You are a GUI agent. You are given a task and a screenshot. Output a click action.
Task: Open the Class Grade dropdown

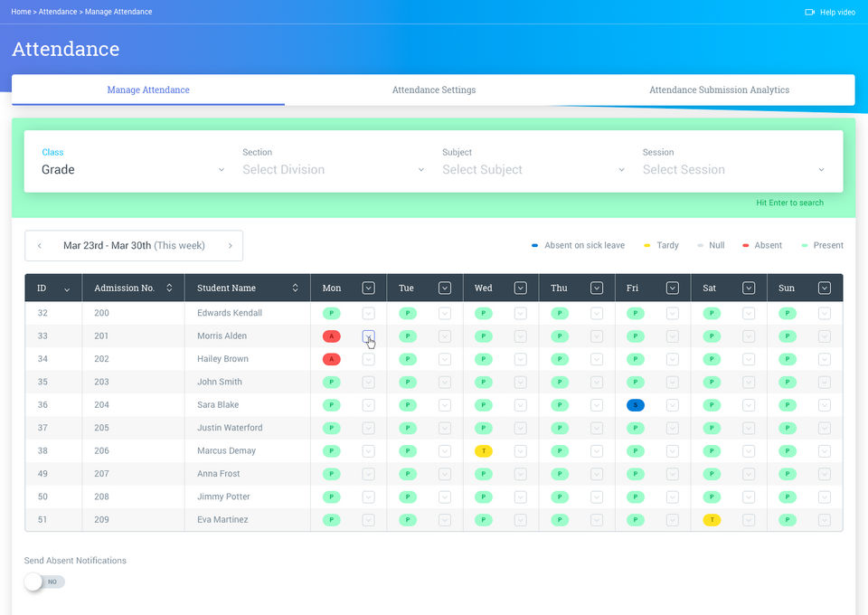(x=133, y=170)
